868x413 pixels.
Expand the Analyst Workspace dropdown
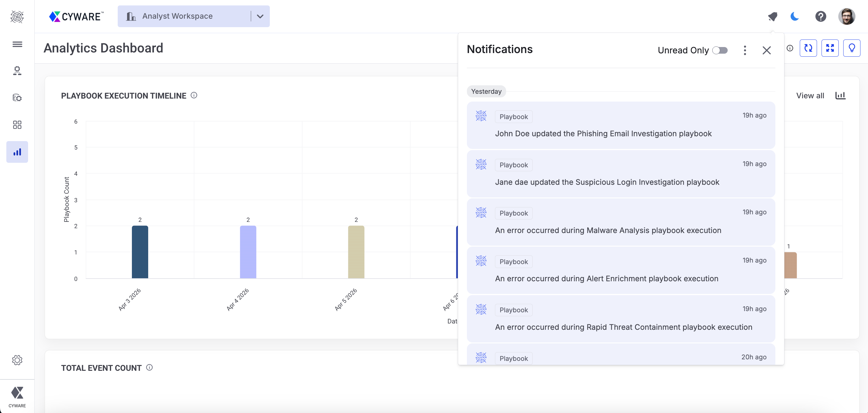260,16
